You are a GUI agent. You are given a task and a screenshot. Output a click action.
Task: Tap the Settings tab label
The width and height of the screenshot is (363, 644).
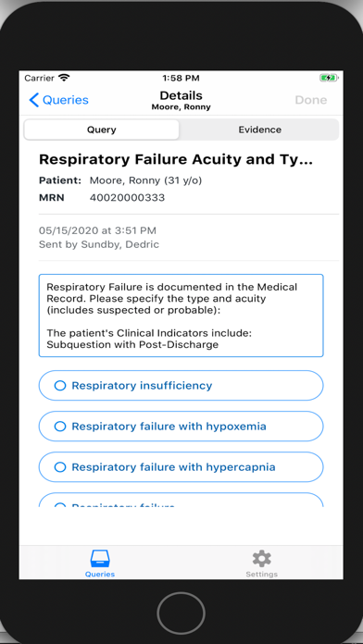261,575
